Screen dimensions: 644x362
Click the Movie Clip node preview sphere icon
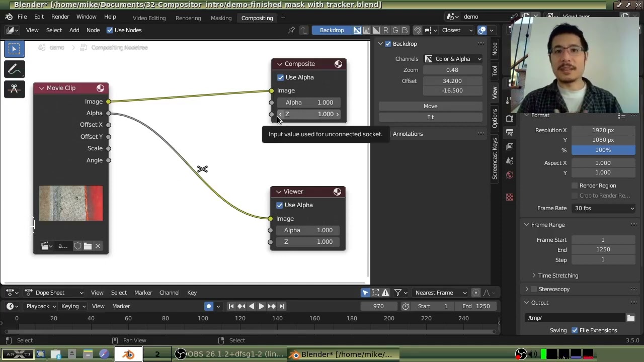click(x=100, y=88)
